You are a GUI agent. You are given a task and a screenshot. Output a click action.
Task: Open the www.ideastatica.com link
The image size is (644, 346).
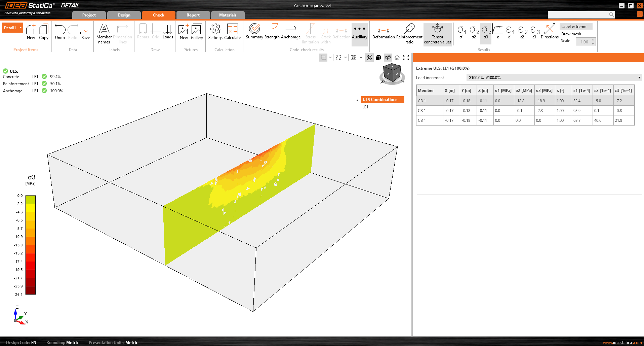pos(622,343)
